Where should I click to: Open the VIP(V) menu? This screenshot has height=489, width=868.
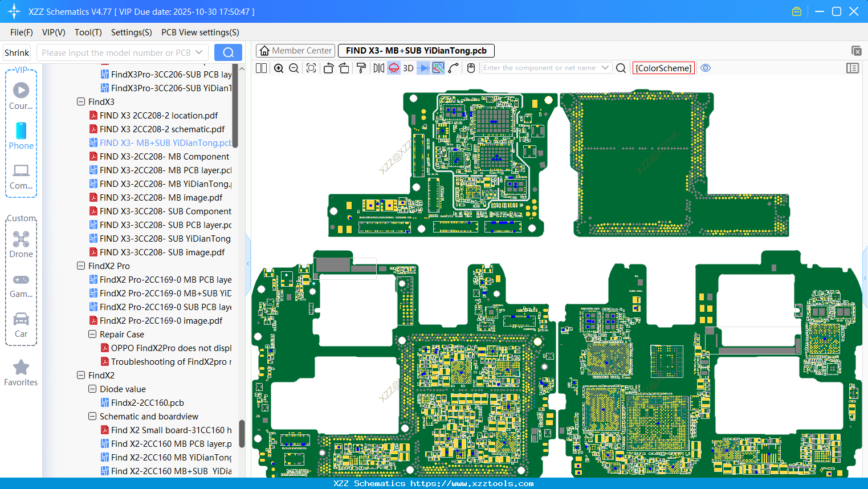pyautogui.click(x=54, y=32)
